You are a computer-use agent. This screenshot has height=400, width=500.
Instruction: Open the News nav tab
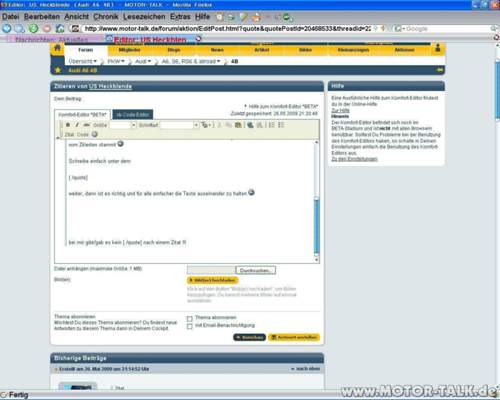(217, 50)
